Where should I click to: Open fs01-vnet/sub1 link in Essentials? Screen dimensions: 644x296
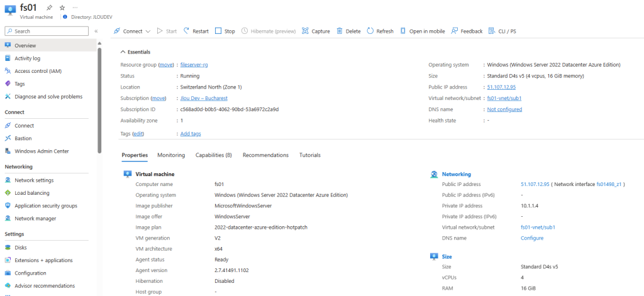point(504,99)
